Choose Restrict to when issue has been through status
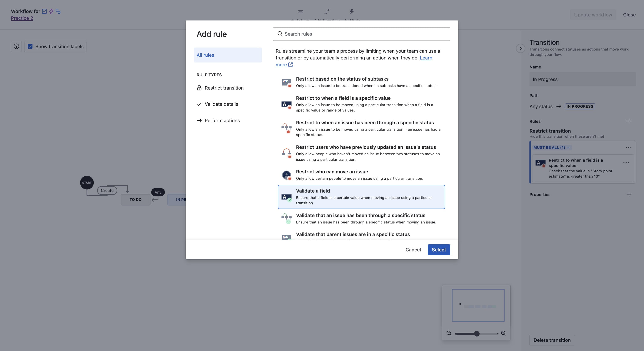Screen dimensions: 644x351 tap(361, 128)
